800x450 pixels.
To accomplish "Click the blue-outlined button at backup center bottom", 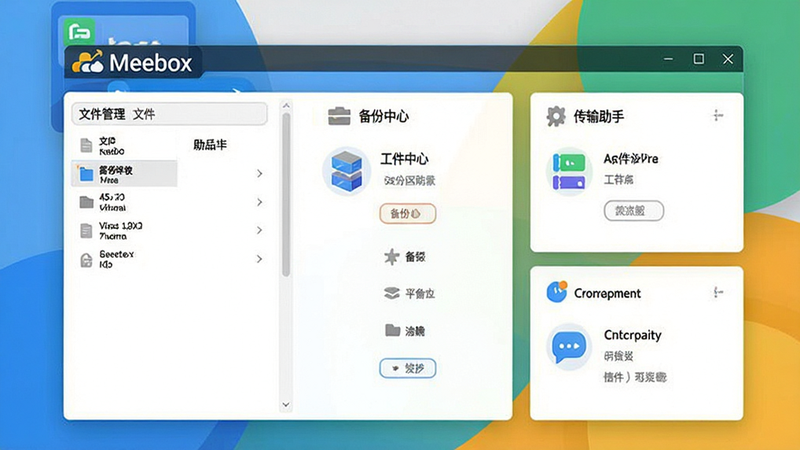I will pos(408,368).
